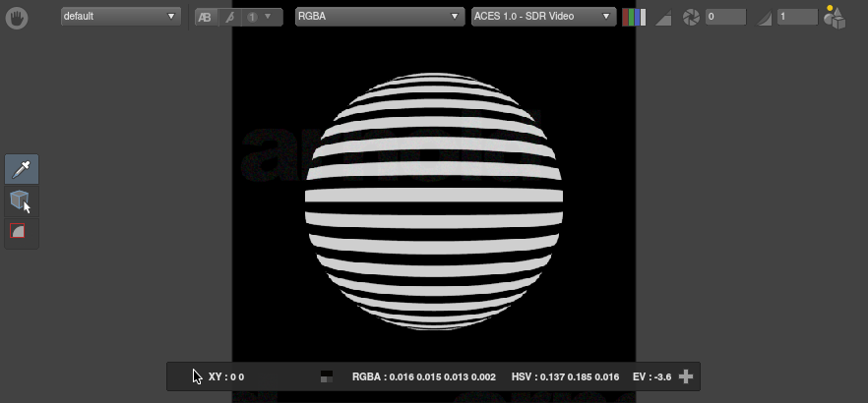Toggle the AB snapshot comparison button

pos(205,18)
